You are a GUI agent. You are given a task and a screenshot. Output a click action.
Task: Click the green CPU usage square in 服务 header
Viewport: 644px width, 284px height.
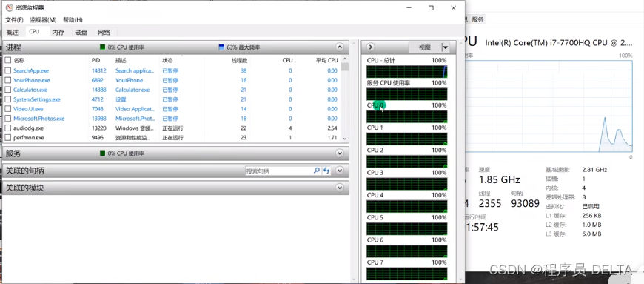[103, 153]
